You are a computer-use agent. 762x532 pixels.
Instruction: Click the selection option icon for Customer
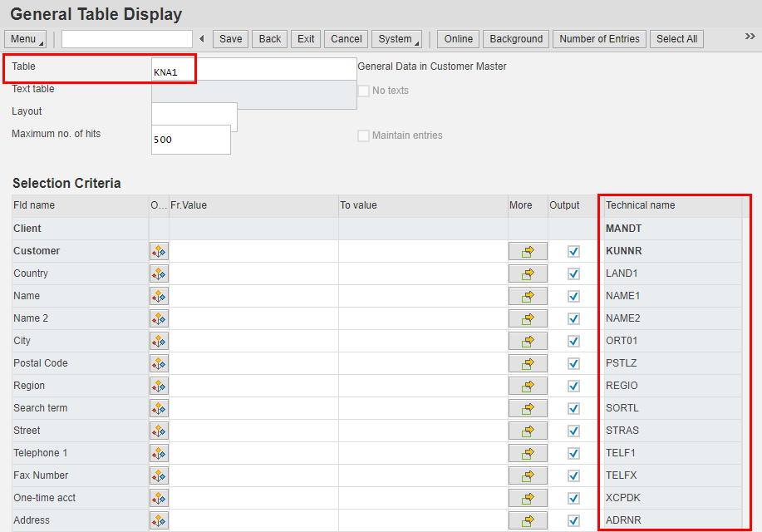(159, 251)
